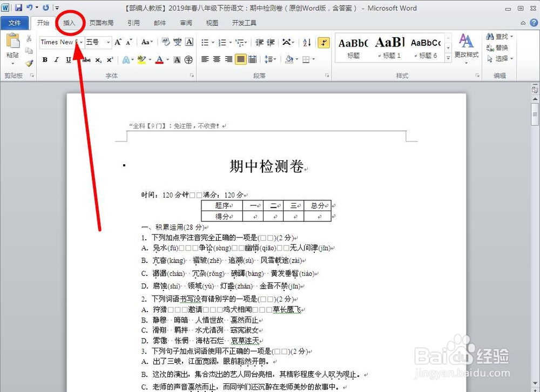Open the 视图 (View) ribbon tab
This screenshot has width=540, height=392.
(212, 23)
